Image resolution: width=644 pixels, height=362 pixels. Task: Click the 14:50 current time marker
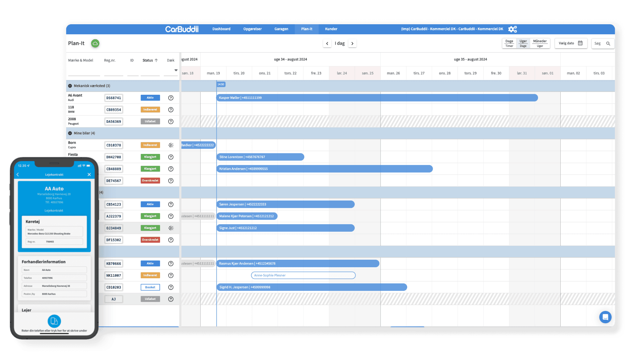(221, 84)
